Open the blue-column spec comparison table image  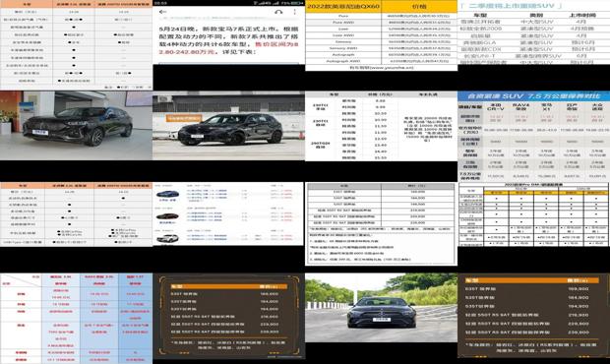pyautogui.click(x=77, y=319)
